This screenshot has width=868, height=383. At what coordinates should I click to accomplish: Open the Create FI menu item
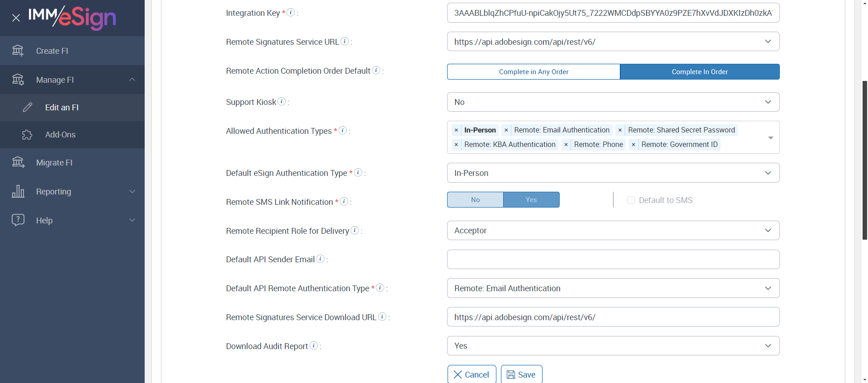pos(72,51)
